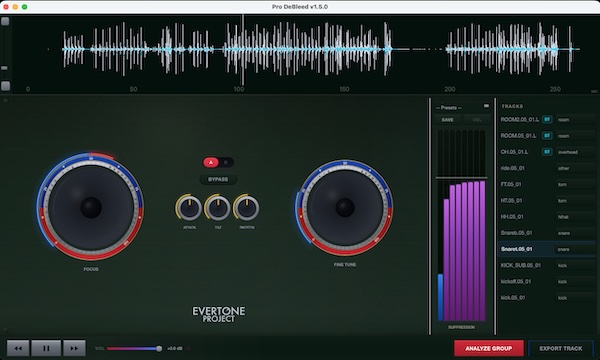Toggle ST badge on OH.05_01.L track
Screen dimensions: 600x360
pos(547,152)
